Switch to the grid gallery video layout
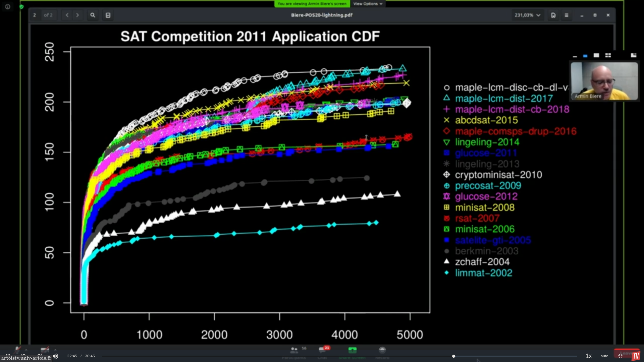 tap(608, 55)
